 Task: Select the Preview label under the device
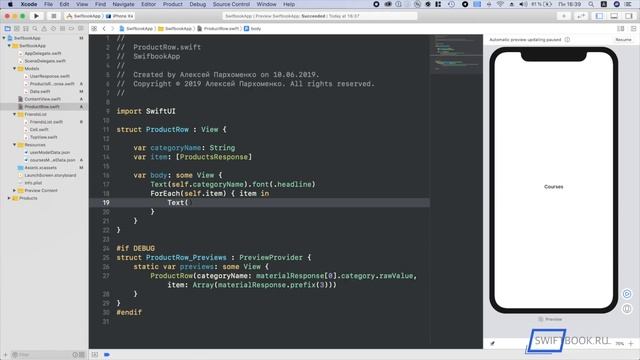(550, 319)
